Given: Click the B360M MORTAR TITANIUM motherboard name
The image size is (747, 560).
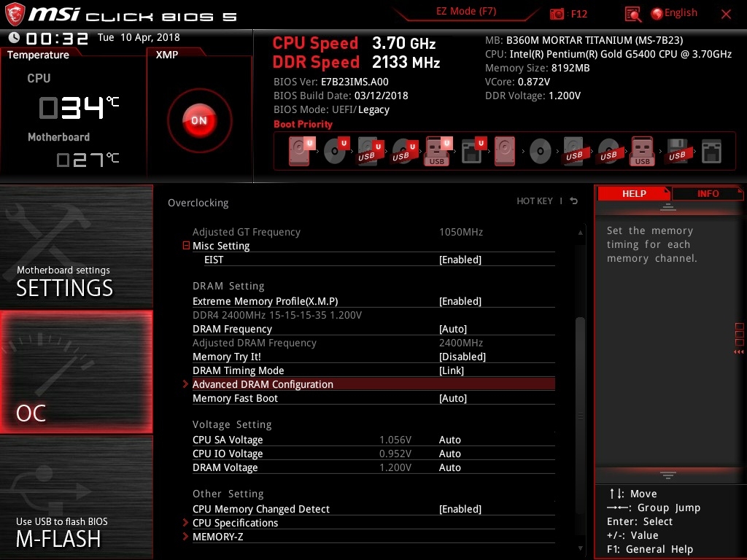Looking at the screenshot, I should [595, 40].
